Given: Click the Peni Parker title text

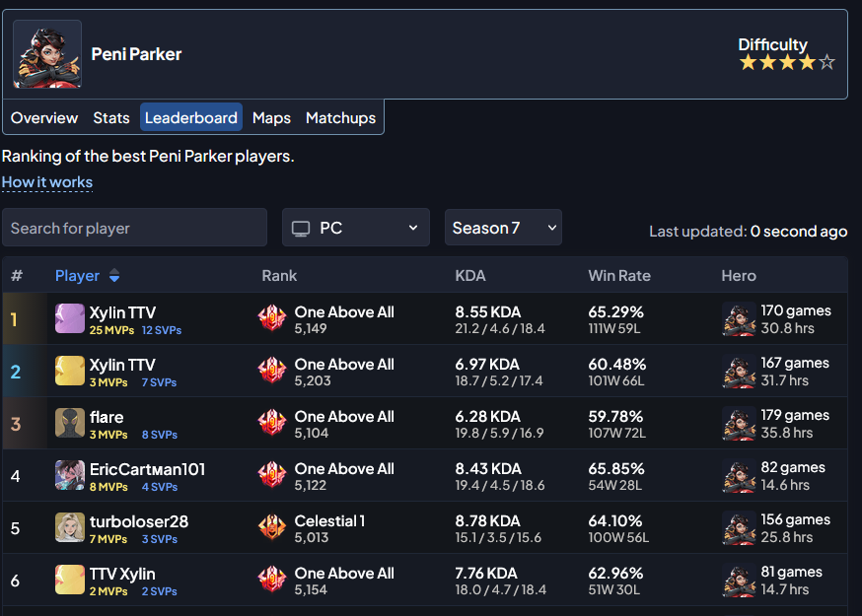Looking at the screenshot, I should (x=136, y=54).
